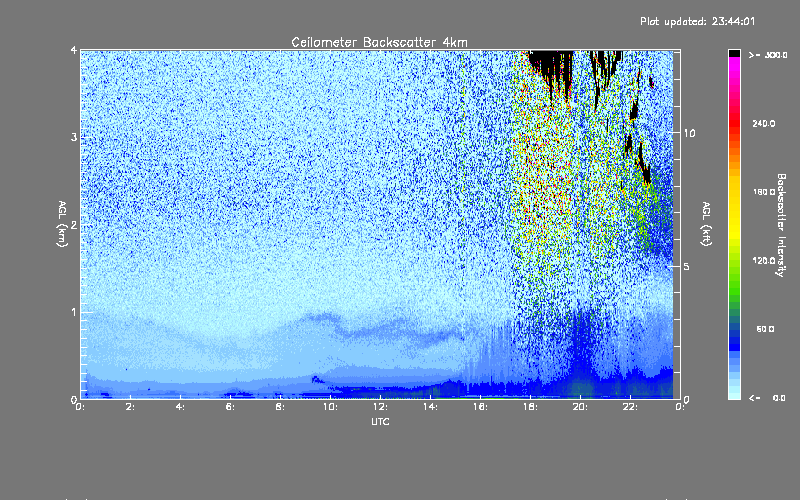
Task: Select the "Plot updated: 23:44:01" timestamp
Action: [697, 21]
